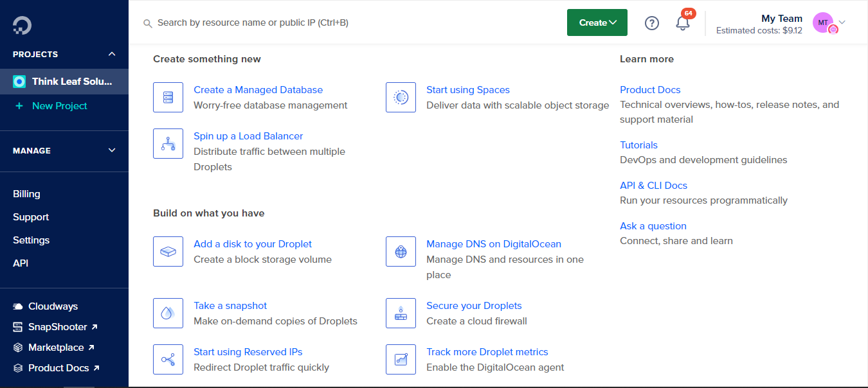This screenshot has height=388, width=868.
Task: Click the 64 notifications badge
Action: pos(688,13)
